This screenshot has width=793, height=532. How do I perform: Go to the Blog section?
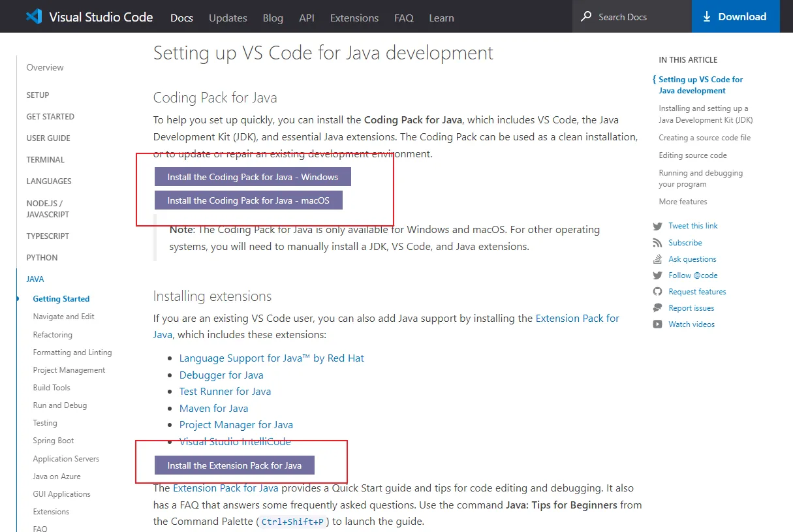coord(273,18)
